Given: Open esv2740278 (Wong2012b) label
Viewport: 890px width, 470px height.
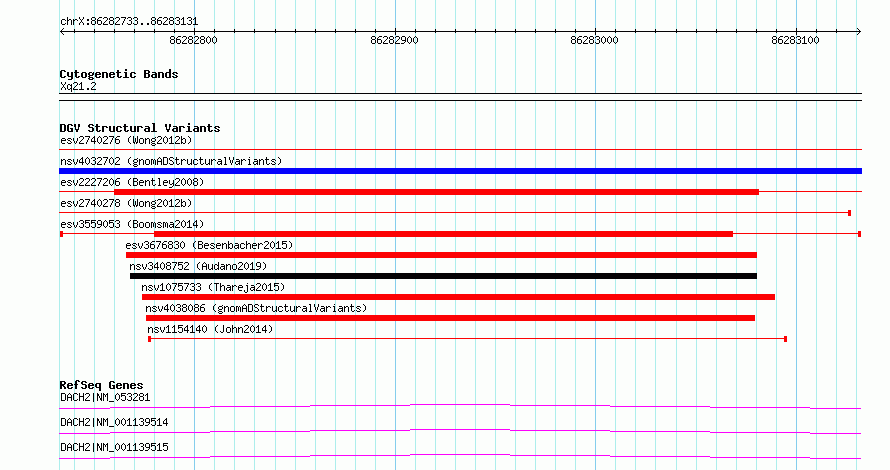Looking at the screenshot, I should click(126, 203).
